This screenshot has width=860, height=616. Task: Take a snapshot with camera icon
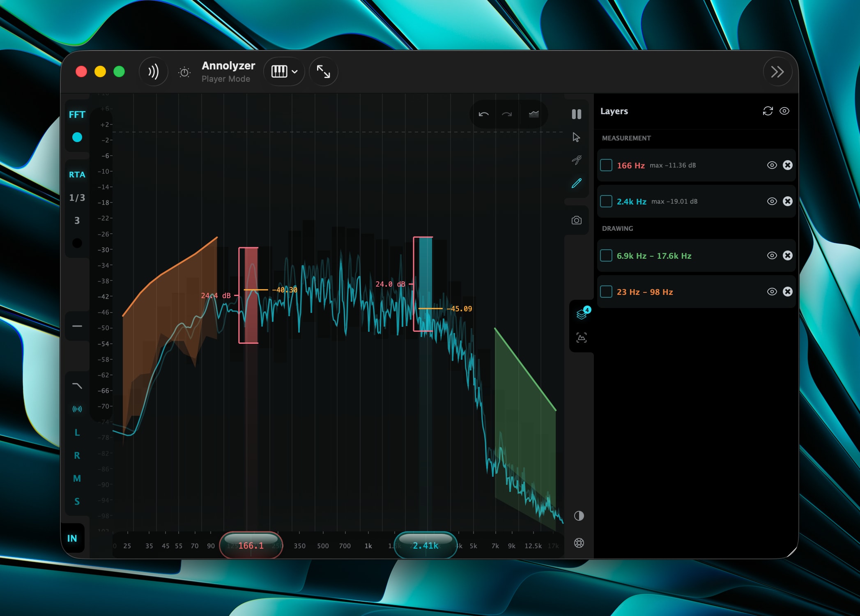point(577,221)
